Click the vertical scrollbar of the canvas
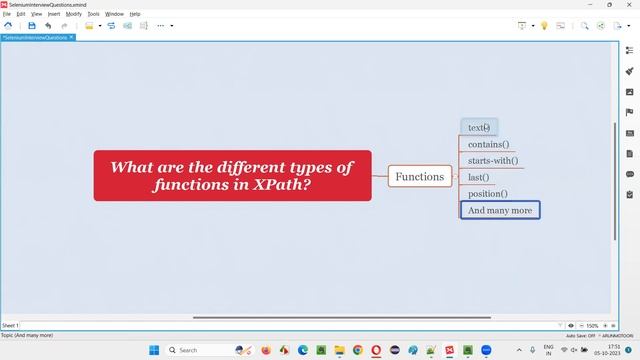Viewport: 640px width, 360px height. pos(615,181)
